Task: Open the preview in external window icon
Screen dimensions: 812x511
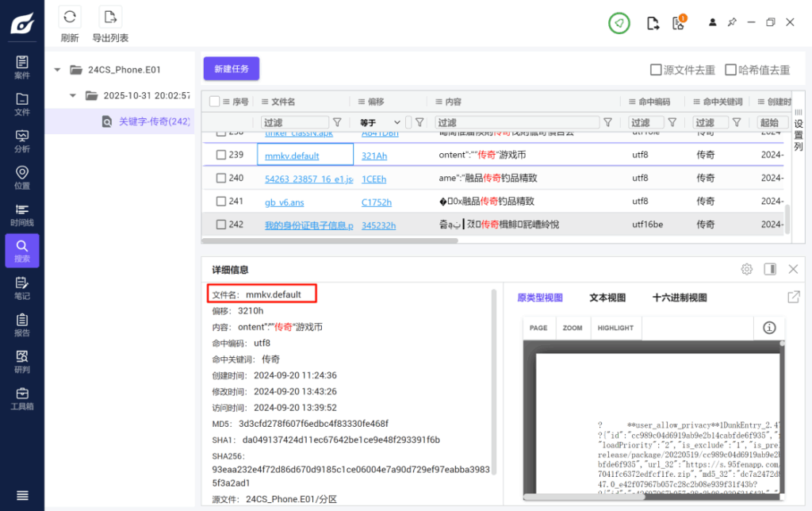Action: tap(793, 297)
